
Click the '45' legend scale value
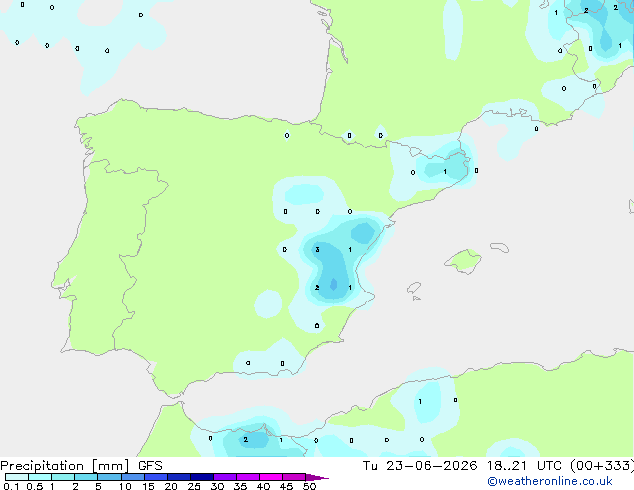click(286, 486)
